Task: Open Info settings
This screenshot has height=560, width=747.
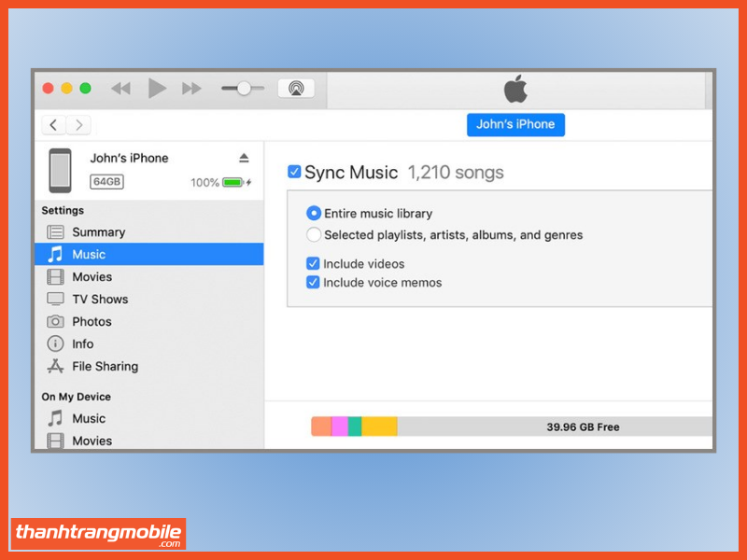Action: tap(149, 343)
